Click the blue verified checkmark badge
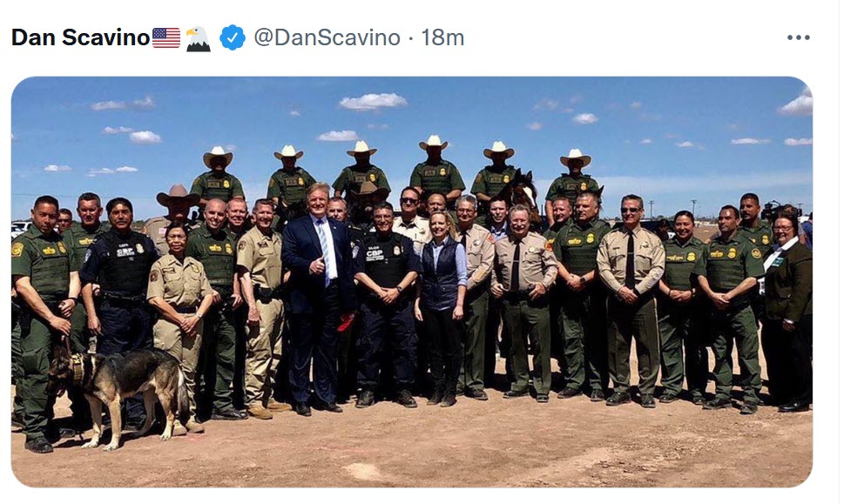 (x=233, y=37)
